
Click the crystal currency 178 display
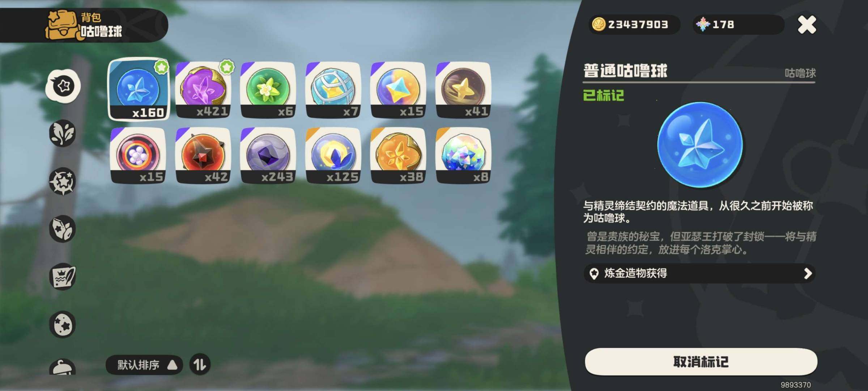tap(738, 25)
